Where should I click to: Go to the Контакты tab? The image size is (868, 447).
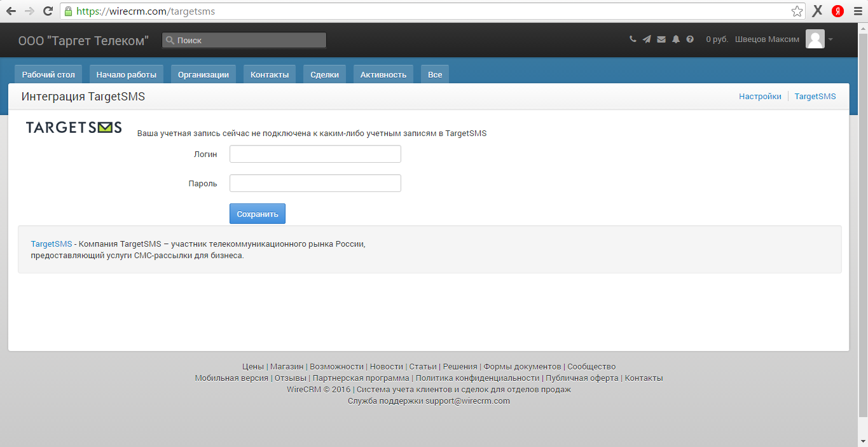[x=270, y=74]
